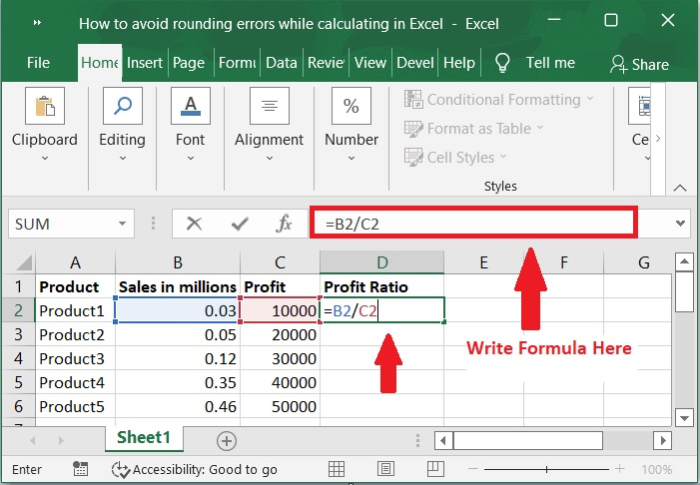
Task: Switch to Normal view in status bar
Action: pyautogui.click(x=336, y=469)
